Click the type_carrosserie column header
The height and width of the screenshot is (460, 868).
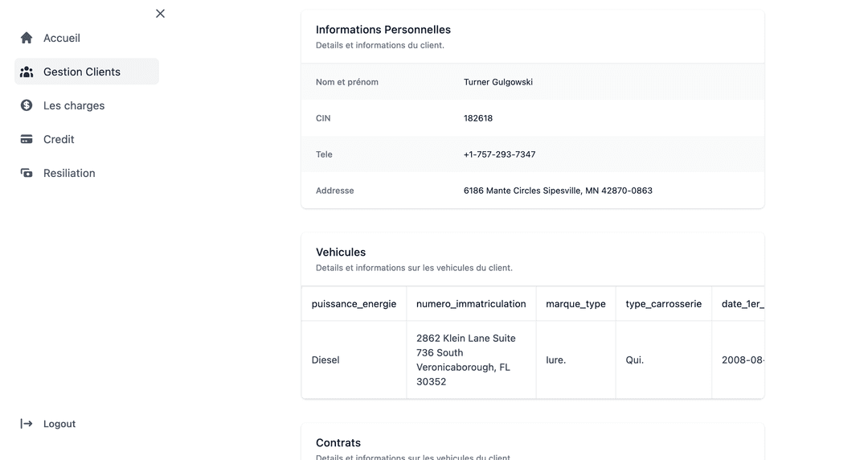pos(664,304)
